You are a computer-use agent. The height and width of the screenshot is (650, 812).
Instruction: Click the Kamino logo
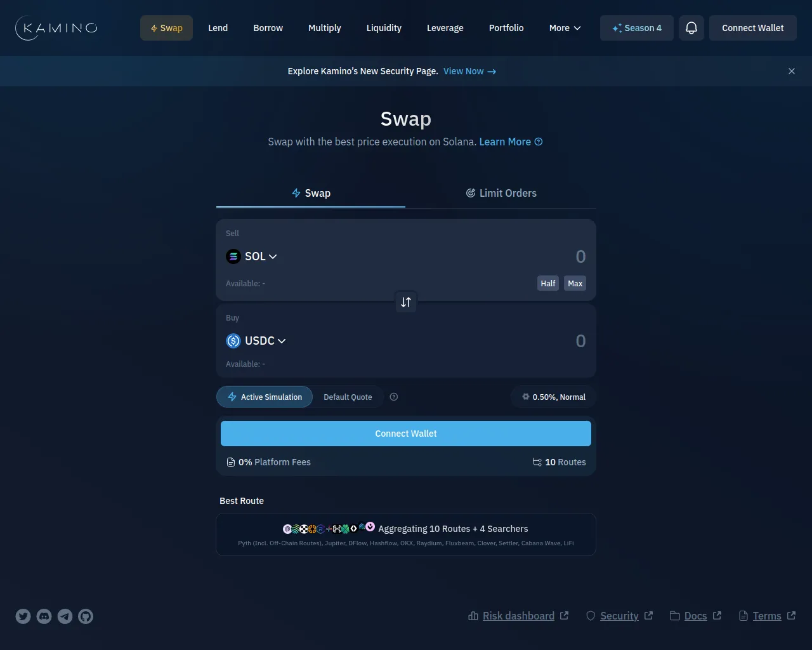[x=56, y=28]
